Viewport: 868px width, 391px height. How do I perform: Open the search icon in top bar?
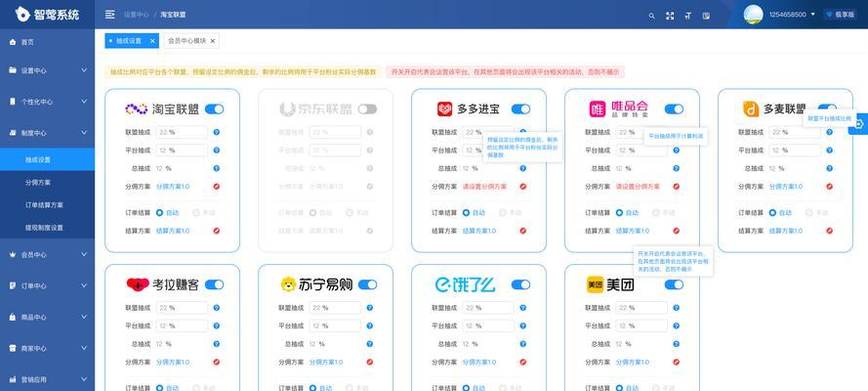pyautogui.click(x=651, y=16)
